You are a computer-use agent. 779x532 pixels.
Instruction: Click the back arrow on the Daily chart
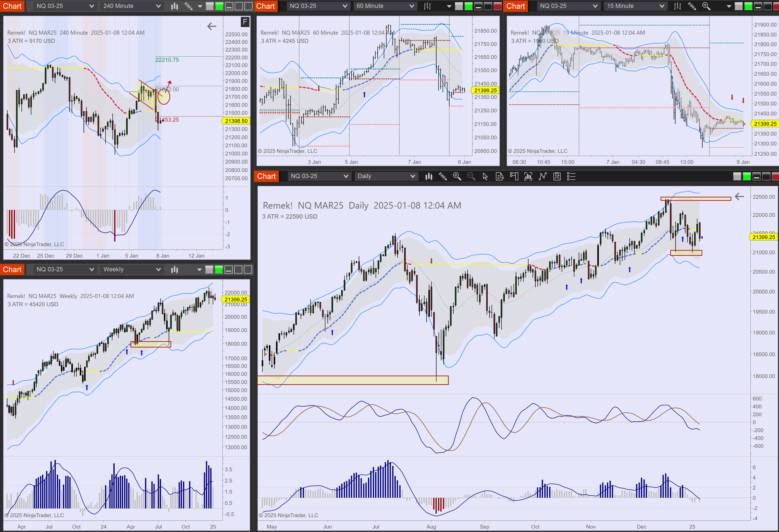(x=739, y=197)
